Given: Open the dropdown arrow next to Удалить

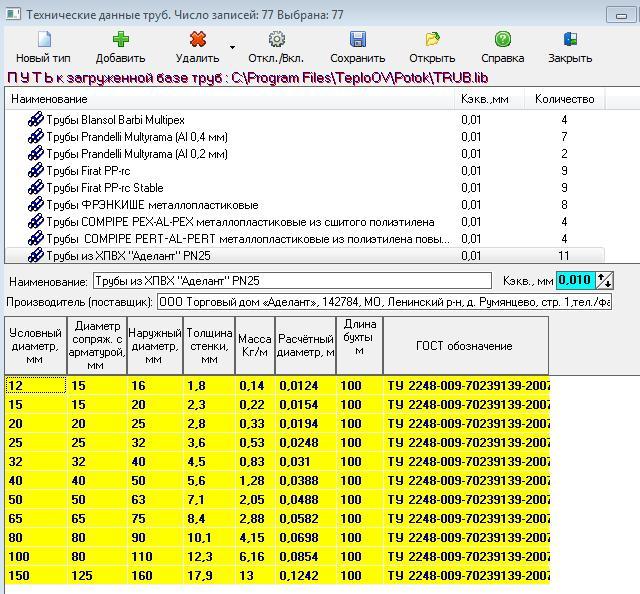Looking at the screenshot, I should tap(232, 47).
